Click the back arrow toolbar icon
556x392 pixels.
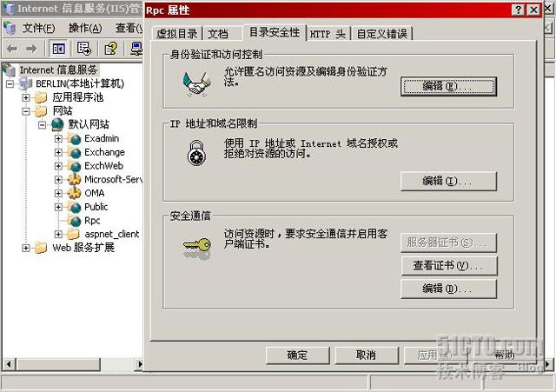click(x=12, y=49)
